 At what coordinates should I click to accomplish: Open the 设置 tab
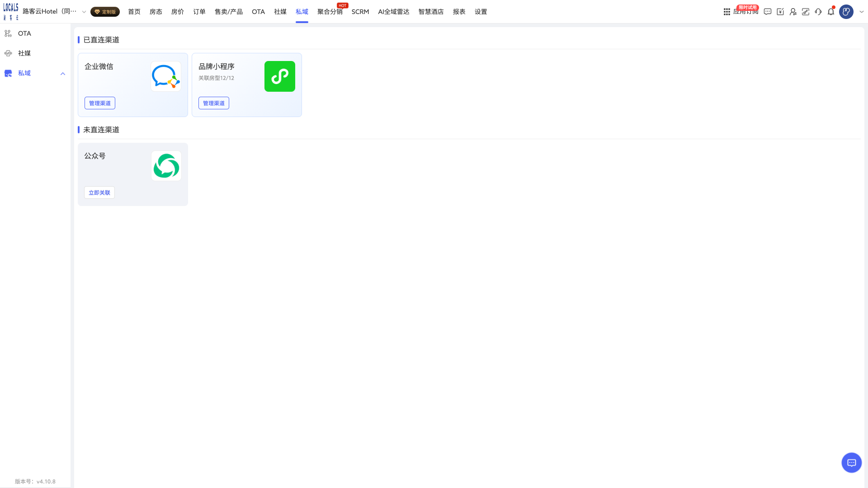click(x=481, y=12)
